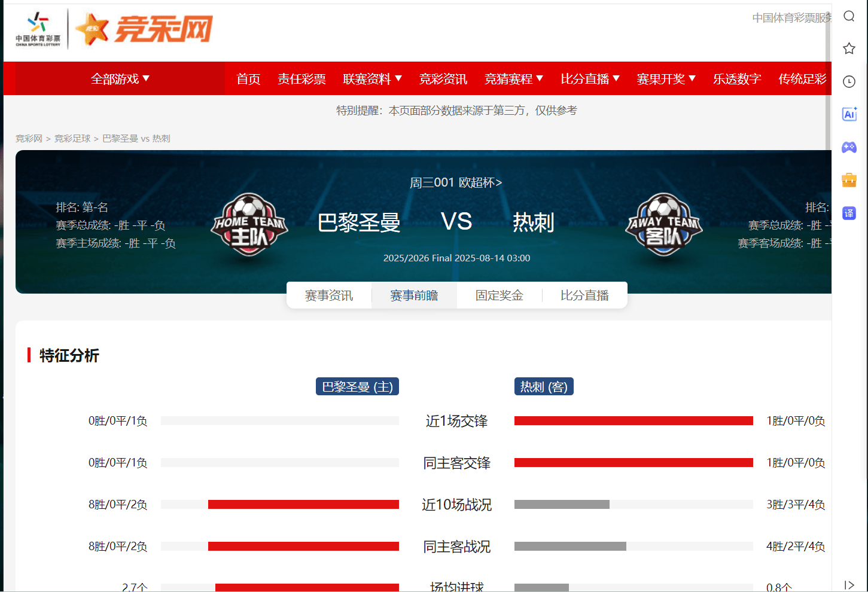Click the search icon in the sidebar
The height and width of the screenshot is (592, 868).
coord(849,16)
